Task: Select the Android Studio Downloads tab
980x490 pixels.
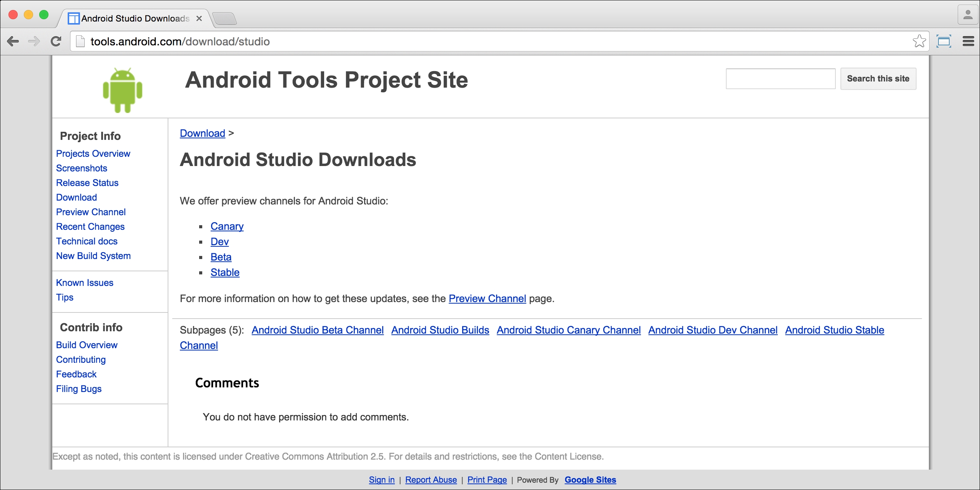Action: (x=135, y=18)
